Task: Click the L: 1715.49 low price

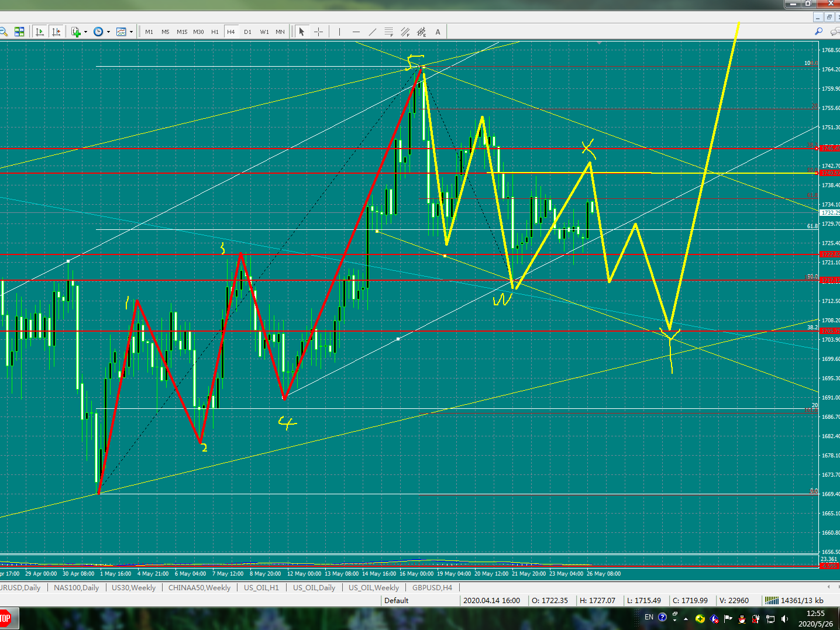Action: coord(644,600)
